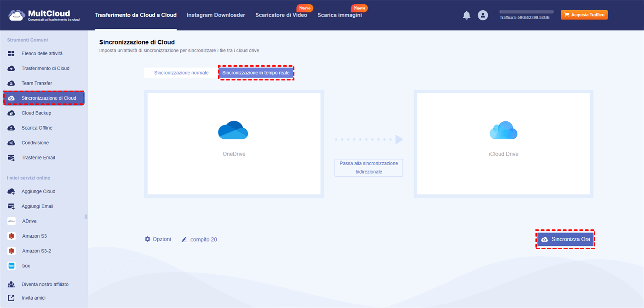Viewport: 644px width, 308px height.
Task: Click the box service icon
Action: pyautogui.click(x=11, y=266)
